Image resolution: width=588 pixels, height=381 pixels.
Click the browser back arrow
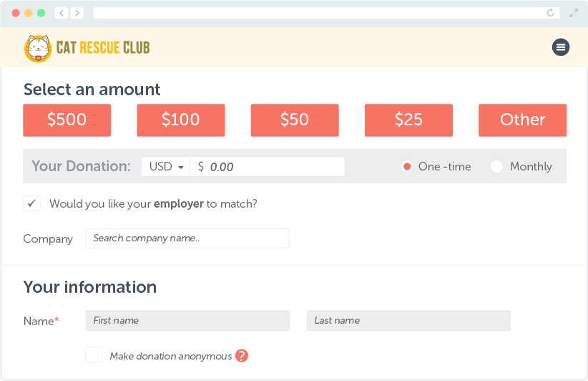click(62, 13)
